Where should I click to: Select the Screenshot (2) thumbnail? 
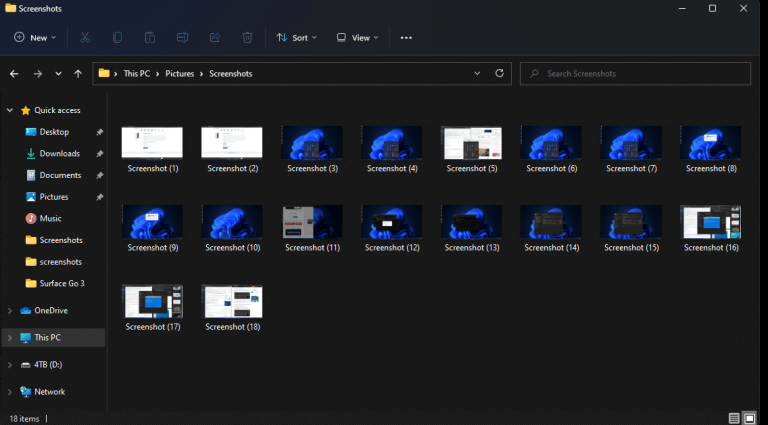(232, 142)
